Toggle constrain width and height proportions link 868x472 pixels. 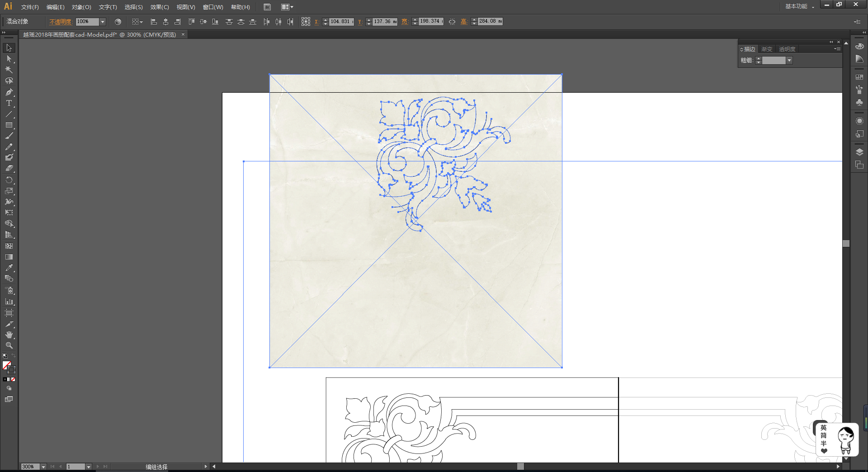tap(452, 22)
